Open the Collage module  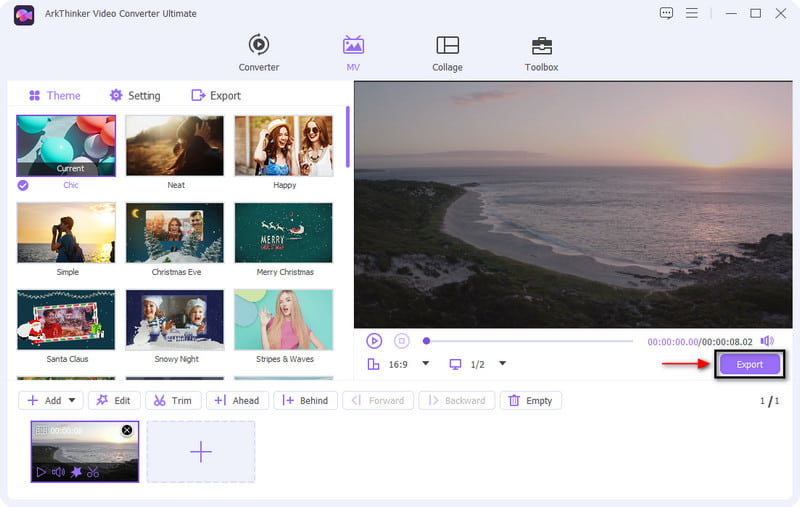447,53
